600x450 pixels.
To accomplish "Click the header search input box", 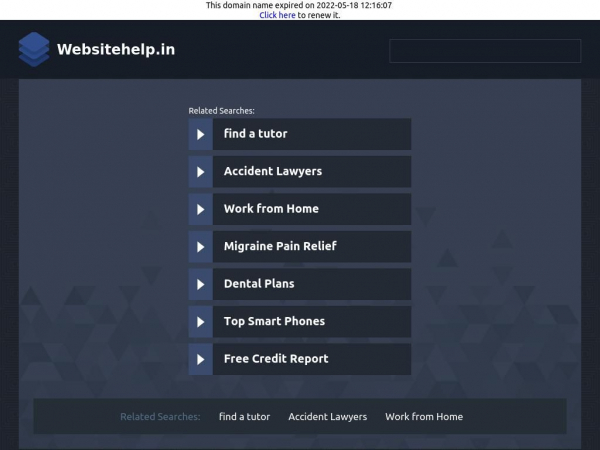I will 484,51.
